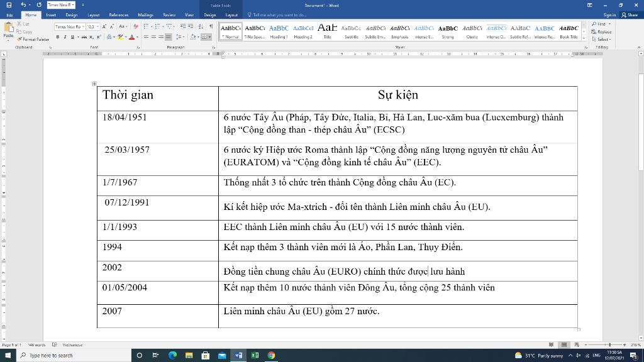Paste clipboard contents
Screen dimensions: 644x362
point(8,30)
